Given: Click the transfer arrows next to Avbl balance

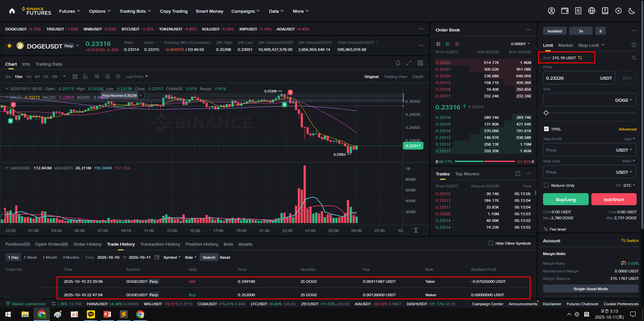Looking at the screenshot, I should [580, 58].
